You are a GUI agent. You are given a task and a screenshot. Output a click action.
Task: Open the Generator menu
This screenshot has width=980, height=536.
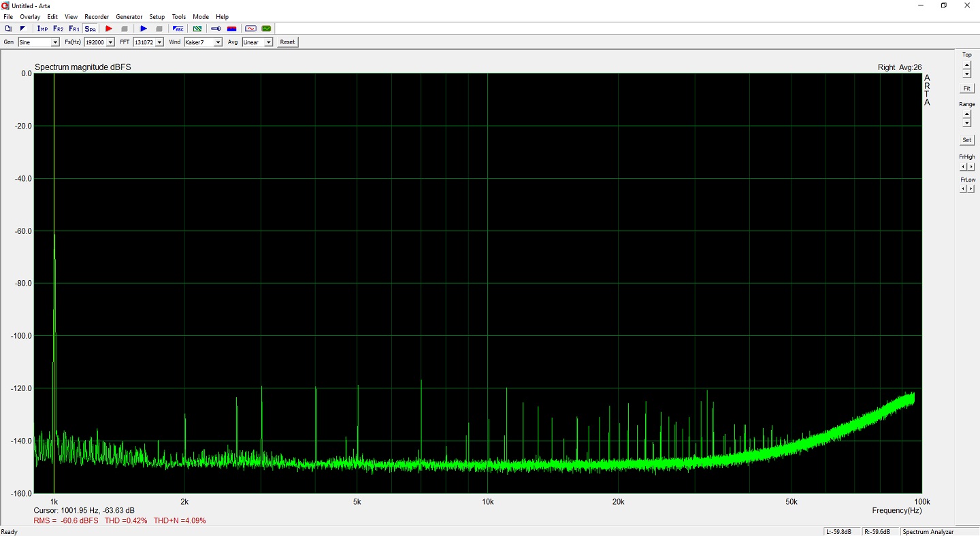pos(129,17)
